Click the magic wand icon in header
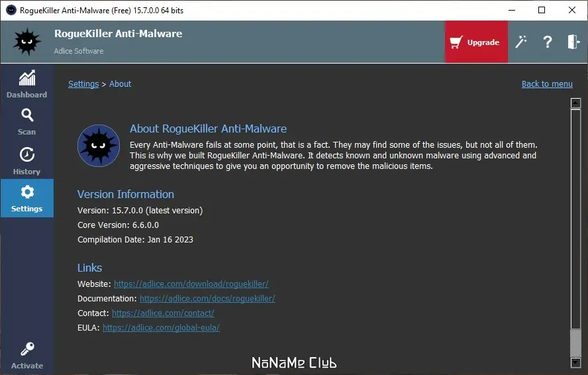 click(521, 42)
